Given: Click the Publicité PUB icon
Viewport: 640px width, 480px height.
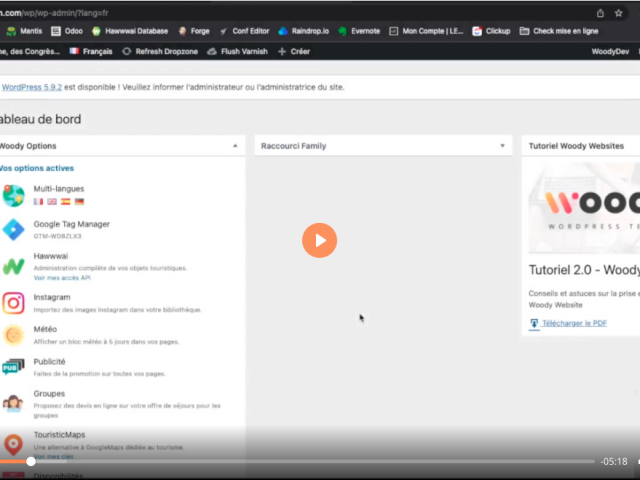Looking at the screenshot, I should tap(12, 368).
